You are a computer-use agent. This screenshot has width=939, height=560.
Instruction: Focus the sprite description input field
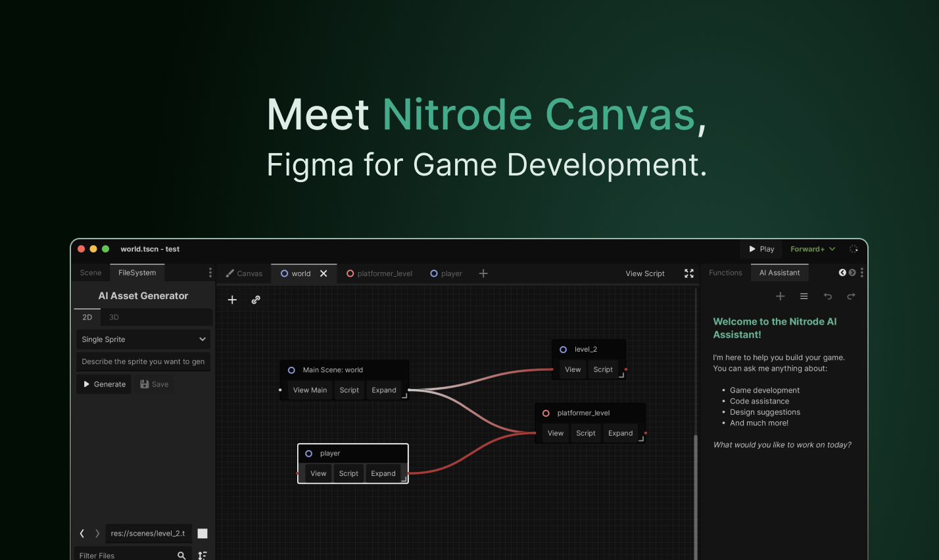[x=143, y=362]
